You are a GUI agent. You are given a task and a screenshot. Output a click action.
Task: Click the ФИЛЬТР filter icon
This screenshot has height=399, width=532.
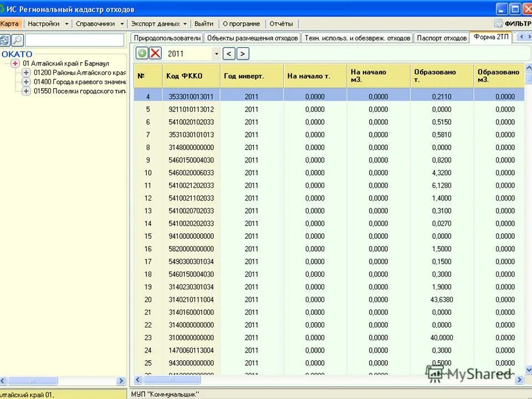pyautogui.click(x=498, y=23)
